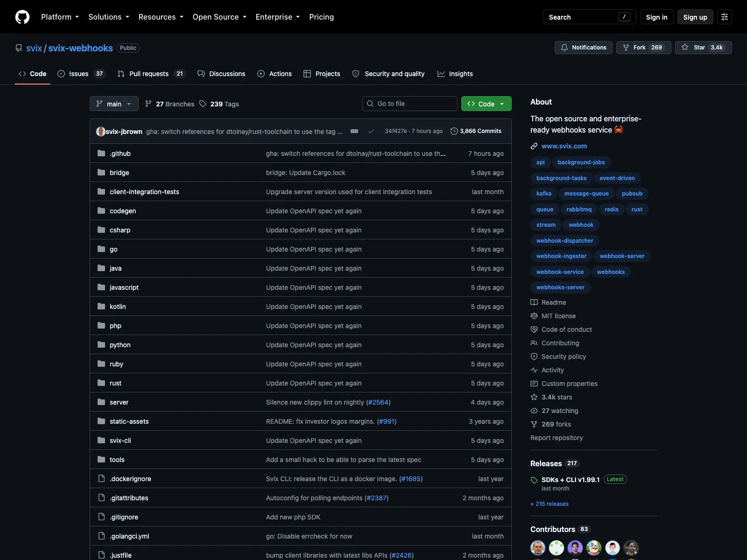Click the Sign in button
This screenshot has width=747, height=560.
[656, 17]
